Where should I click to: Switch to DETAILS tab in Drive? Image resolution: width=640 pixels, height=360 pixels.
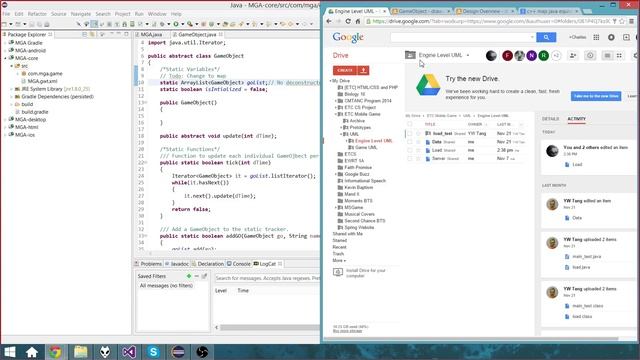pyautogui.click(x=551, y=119)
